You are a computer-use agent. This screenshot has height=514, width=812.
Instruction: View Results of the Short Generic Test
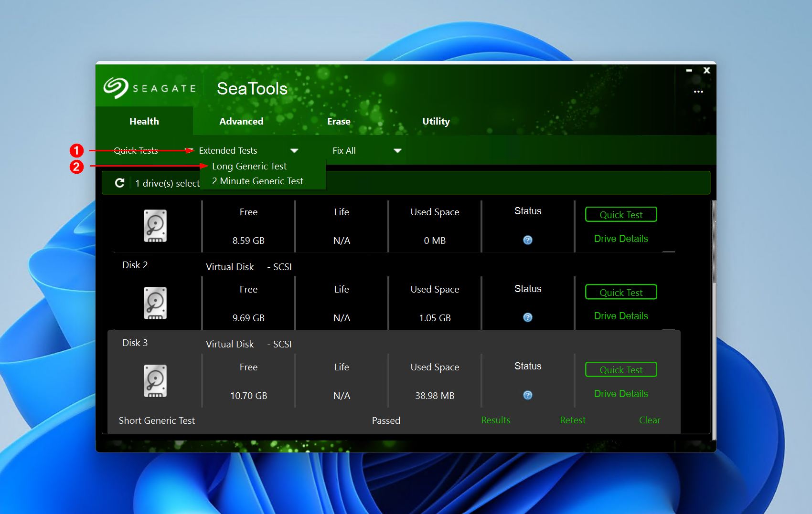click(496, 420)
